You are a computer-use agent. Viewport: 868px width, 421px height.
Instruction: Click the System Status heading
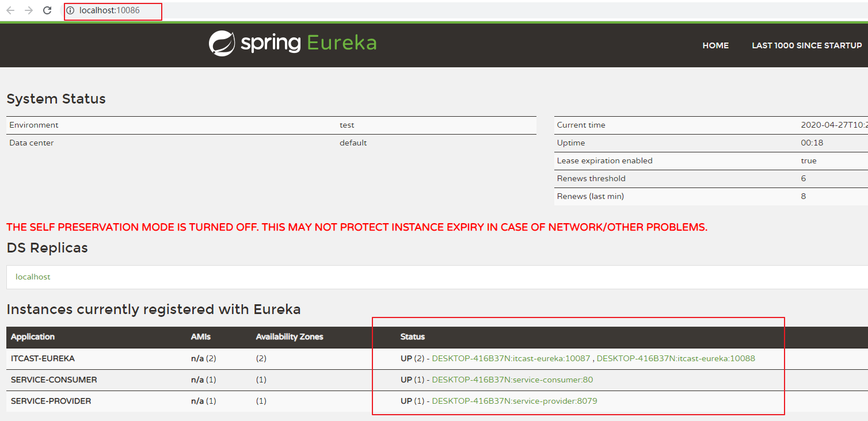tap(56, 99)
